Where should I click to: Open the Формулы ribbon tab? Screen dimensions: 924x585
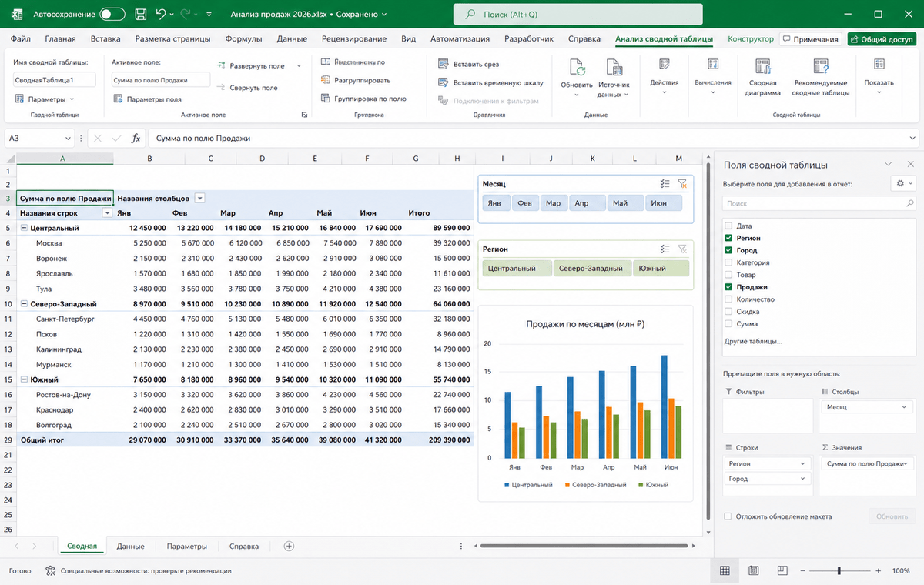tap(243, 39)
